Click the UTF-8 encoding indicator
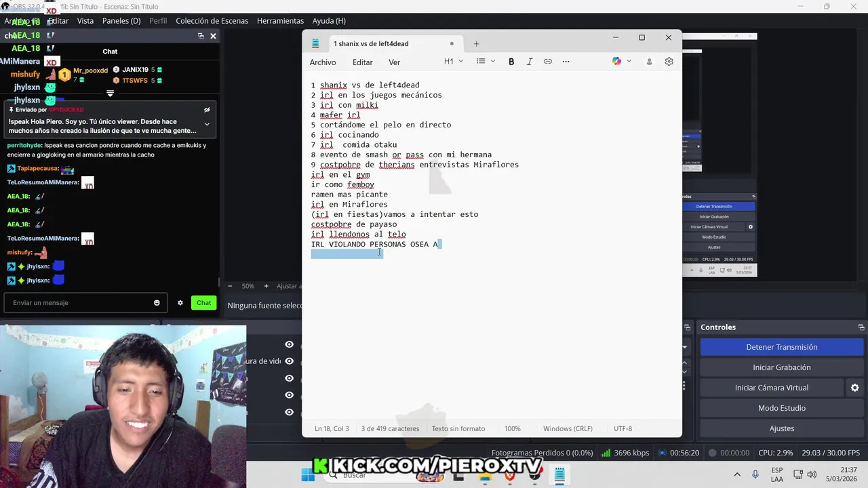868x488 pixels. [x=623, y=429]
